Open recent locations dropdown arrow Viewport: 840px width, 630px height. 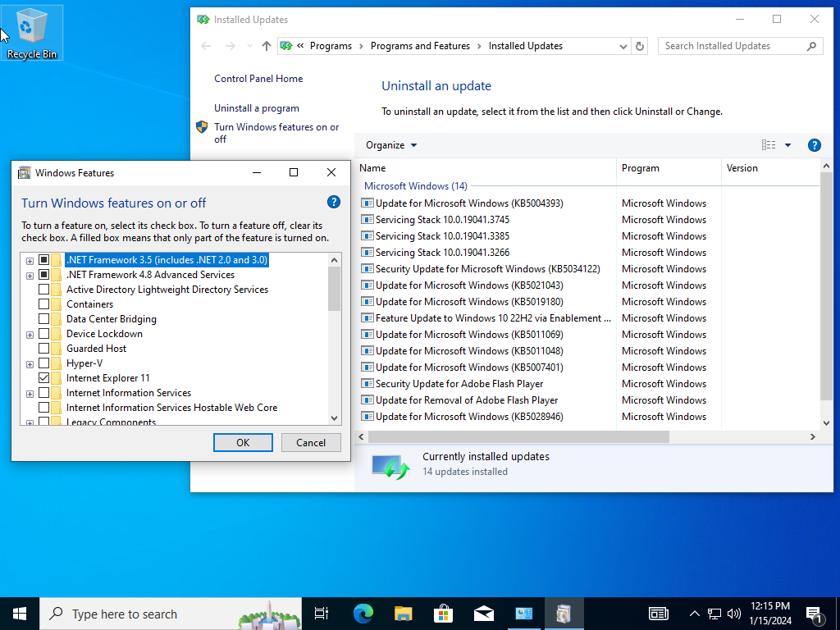(249, 46)
